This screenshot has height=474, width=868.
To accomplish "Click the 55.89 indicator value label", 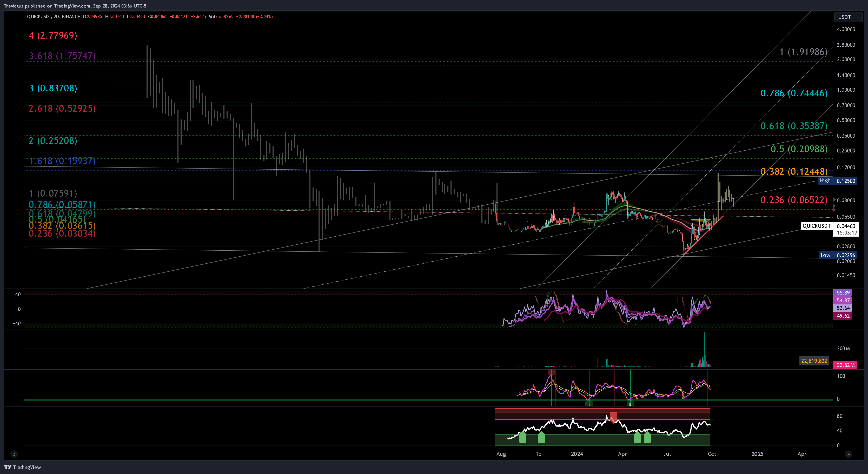I will coord(843,293).
